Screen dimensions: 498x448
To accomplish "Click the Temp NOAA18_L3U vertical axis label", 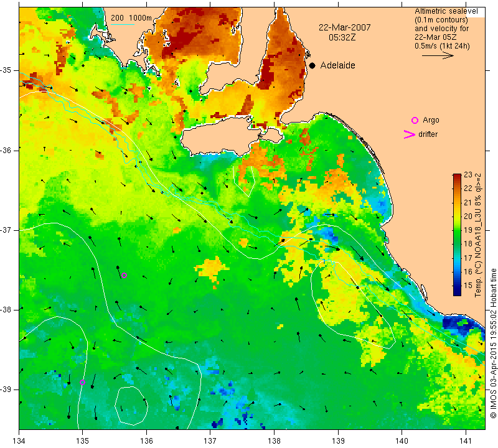I will coord(477,235).
